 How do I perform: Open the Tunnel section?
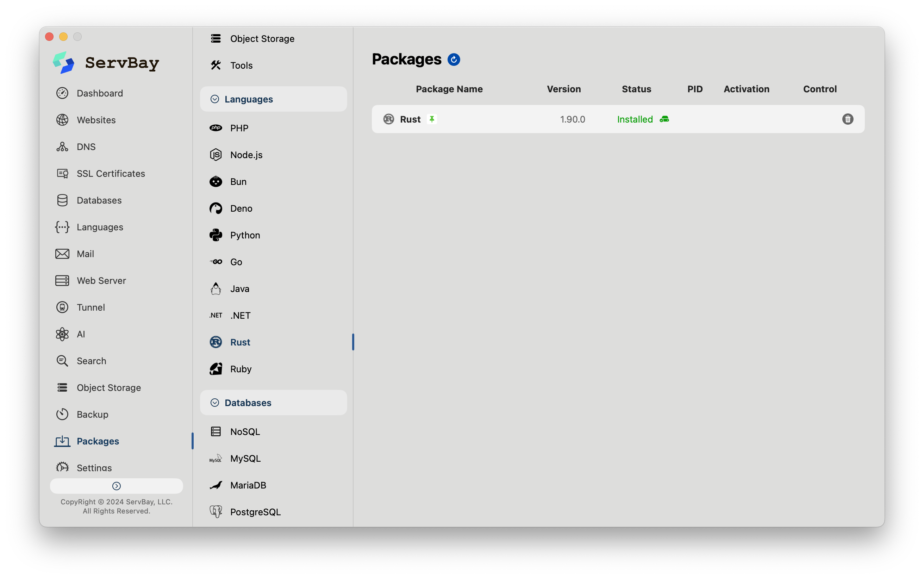coord(90,307)
